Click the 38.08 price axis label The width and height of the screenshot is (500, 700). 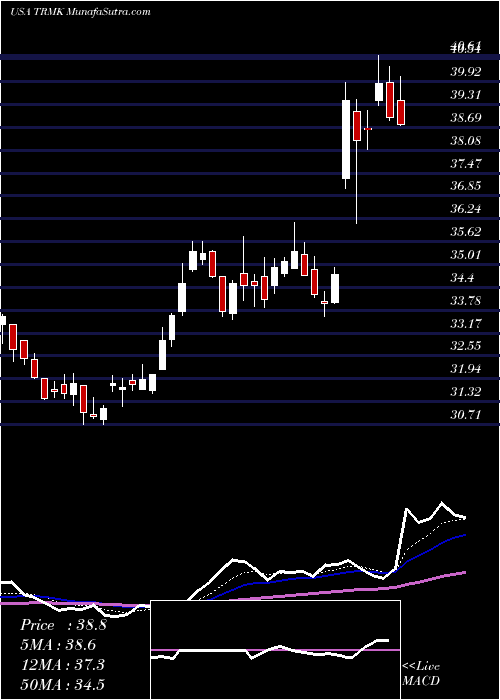466,141
